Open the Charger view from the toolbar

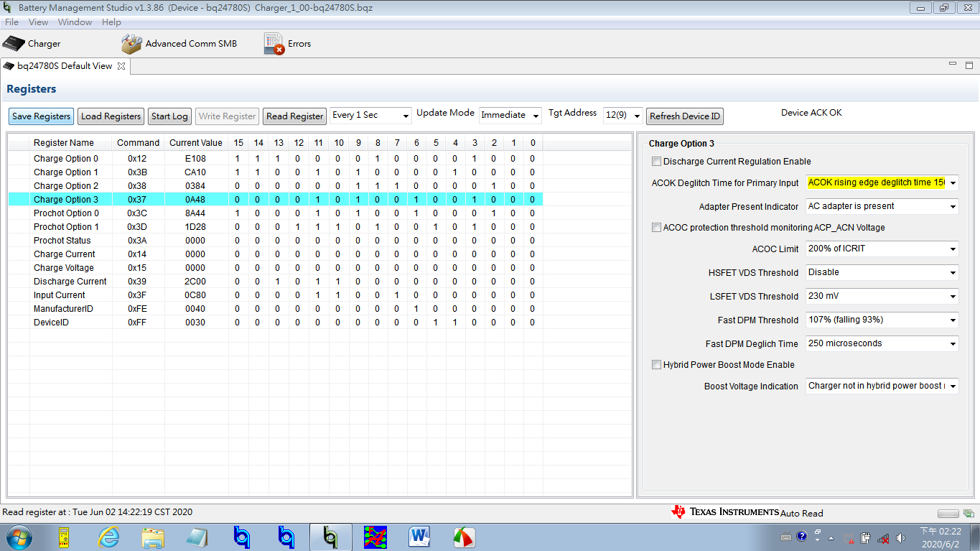[32, 44]
